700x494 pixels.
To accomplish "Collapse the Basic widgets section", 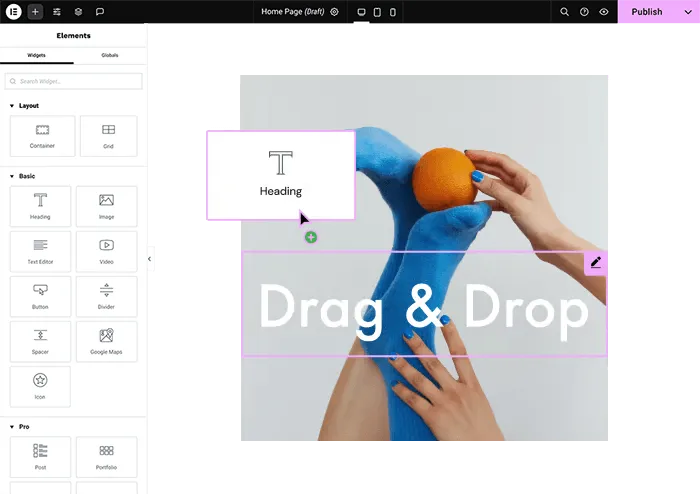I will [x=12, y=176].
